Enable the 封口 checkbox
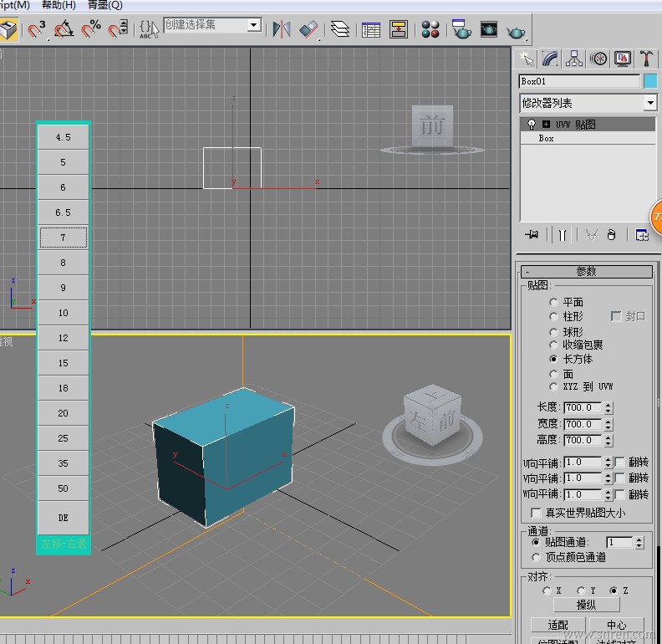The width and height of the screenshot is (662, 644). point(616,316)
